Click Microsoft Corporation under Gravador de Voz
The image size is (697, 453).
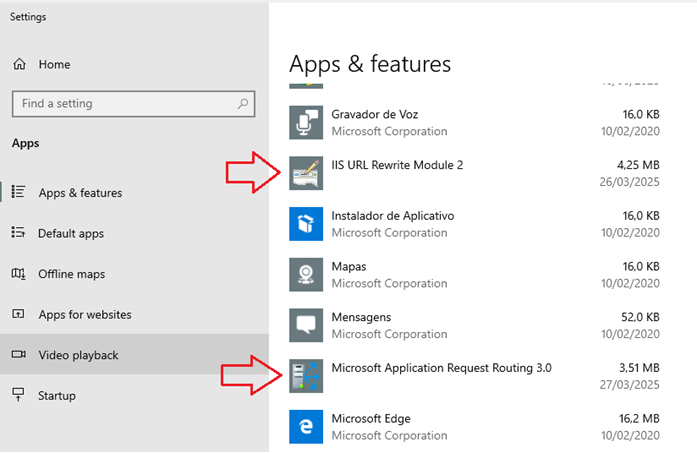pyautogui.click(x=389, y=131)
